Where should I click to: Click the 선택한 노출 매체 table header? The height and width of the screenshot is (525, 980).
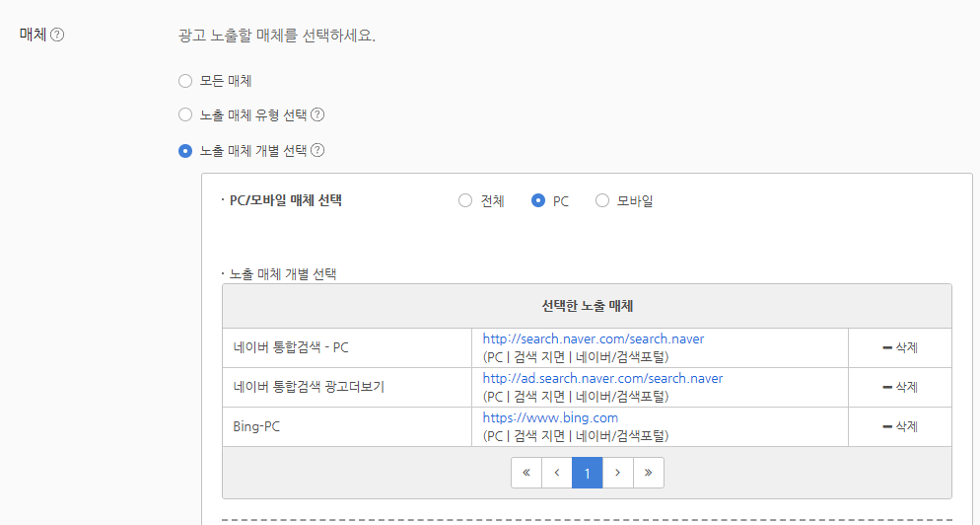pos(587,306)
